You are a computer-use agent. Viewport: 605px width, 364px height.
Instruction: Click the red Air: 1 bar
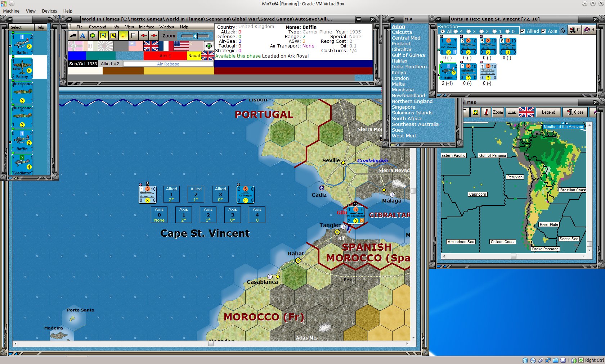tap(165, 56)
